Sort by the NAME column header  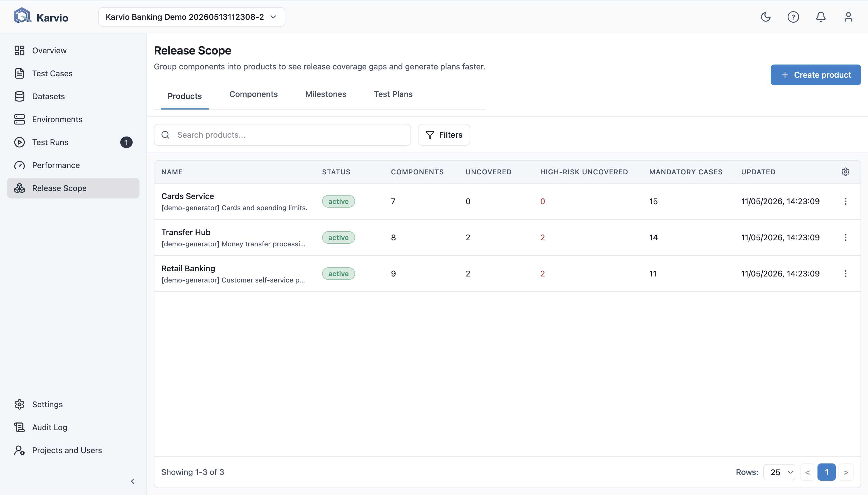[x=172, y=172]
